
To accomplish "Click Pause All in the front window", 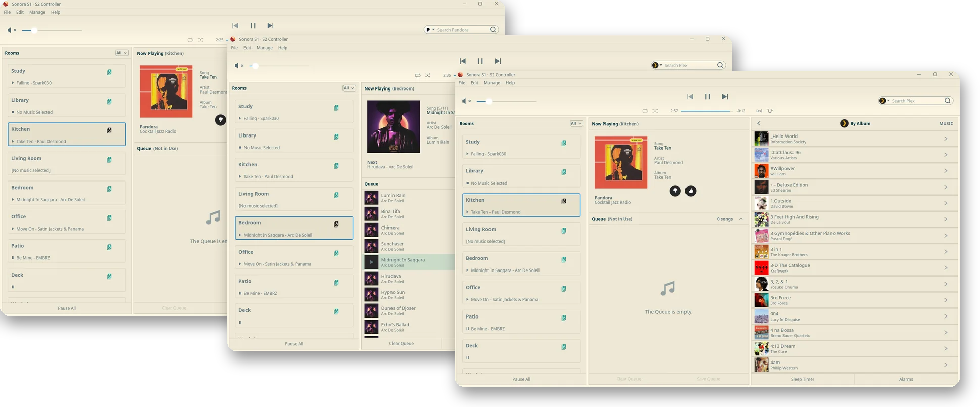I will coord(521,379).
